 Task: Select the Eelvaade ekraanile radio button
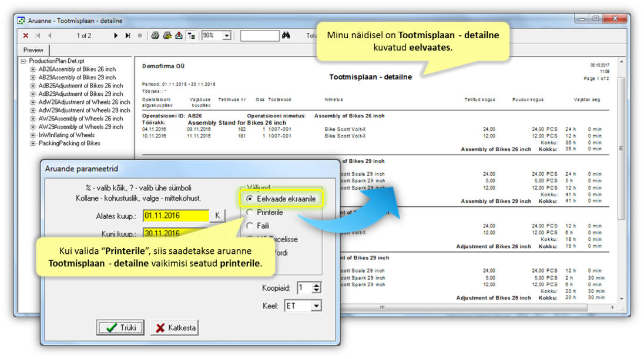tap(250, 199)
